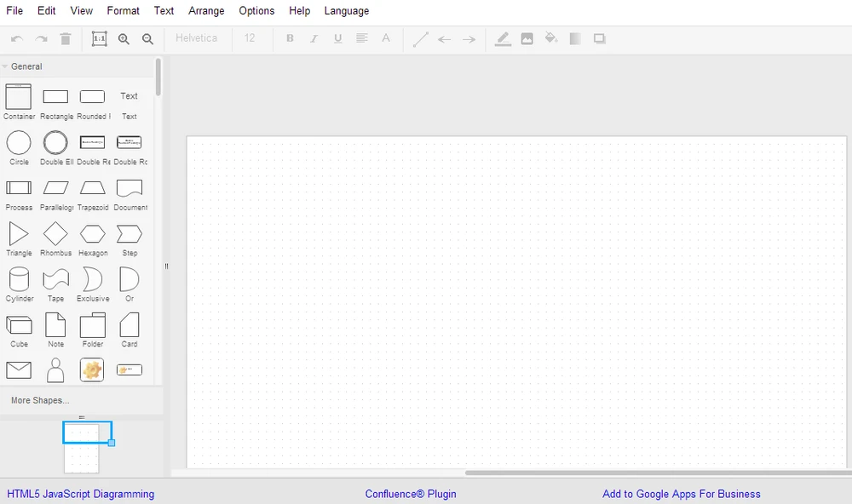852x504 pixels.
Task: Click the Insert Image toolbar icon
Action: (x=527, y=38)
